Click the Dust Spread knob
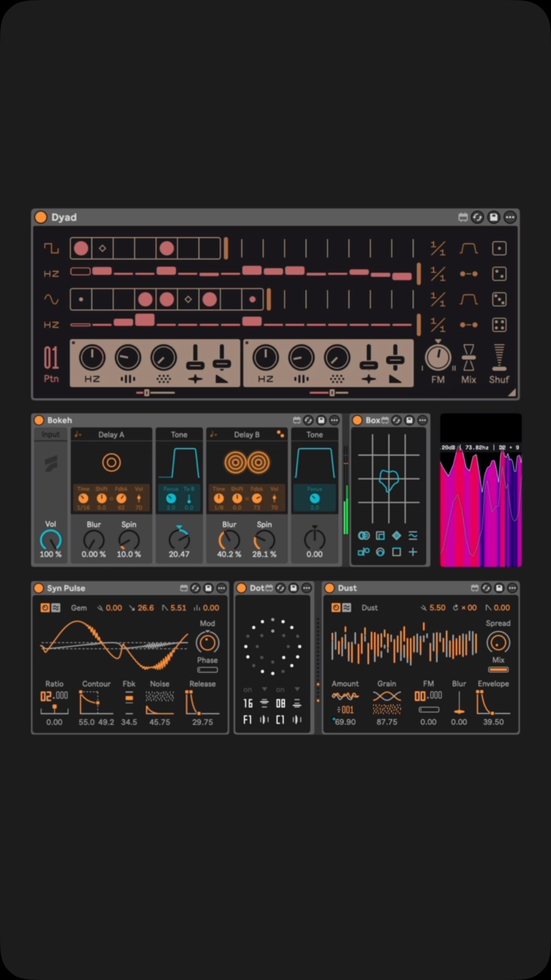The height and width of the screenshot is (980, 551). pyautogui.click(x=498, y=643)
